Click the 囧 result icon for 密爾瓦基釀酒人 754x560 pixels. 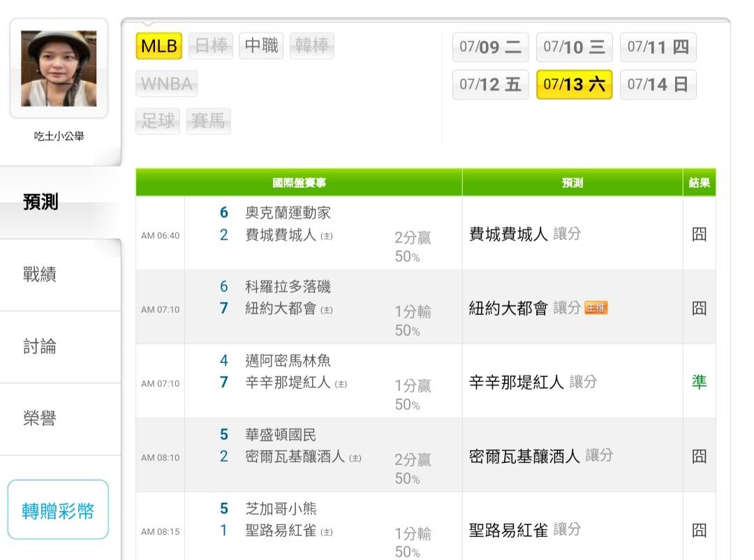pos(699,456)
